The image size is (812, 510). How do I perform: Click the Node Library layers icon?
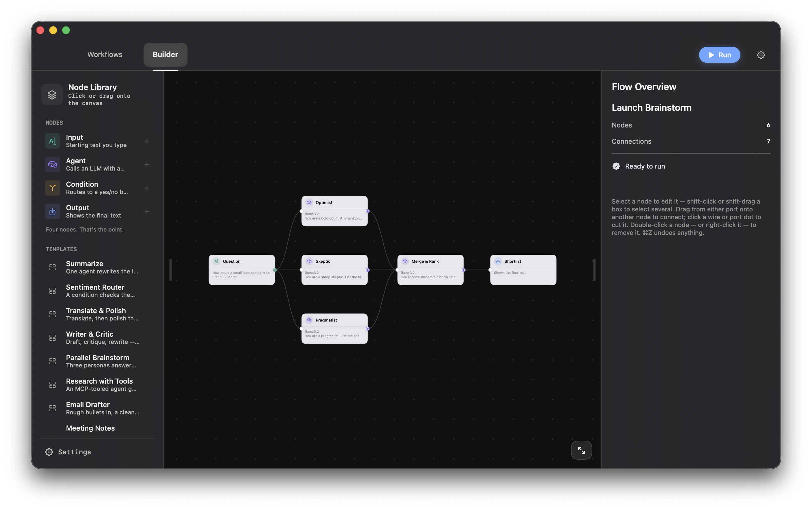[x=52, y=95]
